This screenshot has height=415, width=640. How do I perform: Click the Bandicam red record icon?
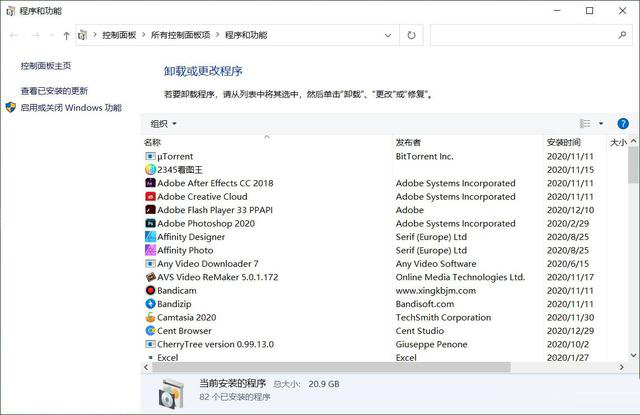(150, 291)
